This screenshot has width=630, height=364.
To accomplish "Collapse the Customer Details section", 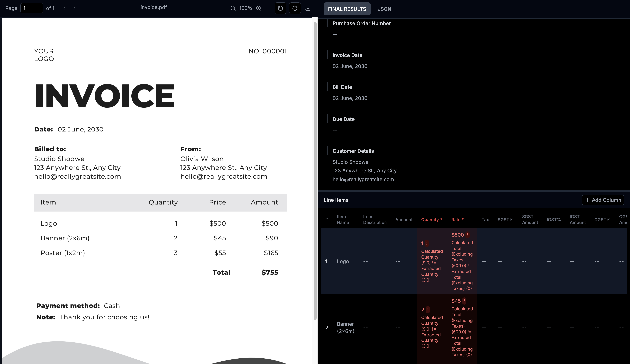I will point(353,151).
